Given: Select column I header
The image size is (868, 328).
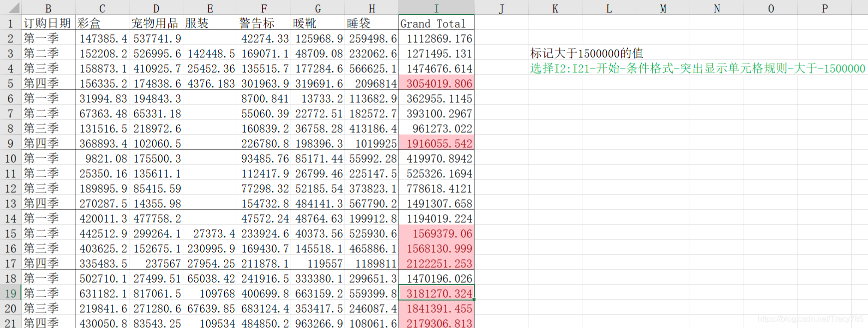Looking at the screenshot, I should point(436,7).
